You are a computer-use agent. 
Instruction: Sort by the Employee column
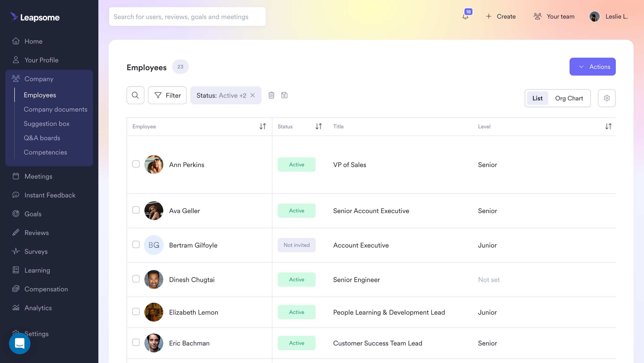[263, 126]
